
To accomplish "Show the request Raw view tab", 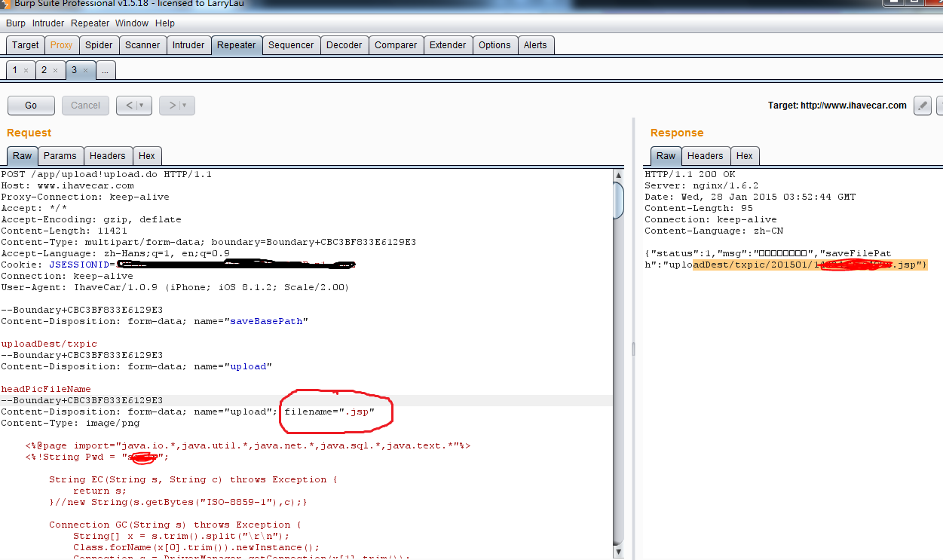I will pyautogui.click(x=23, y=156).
